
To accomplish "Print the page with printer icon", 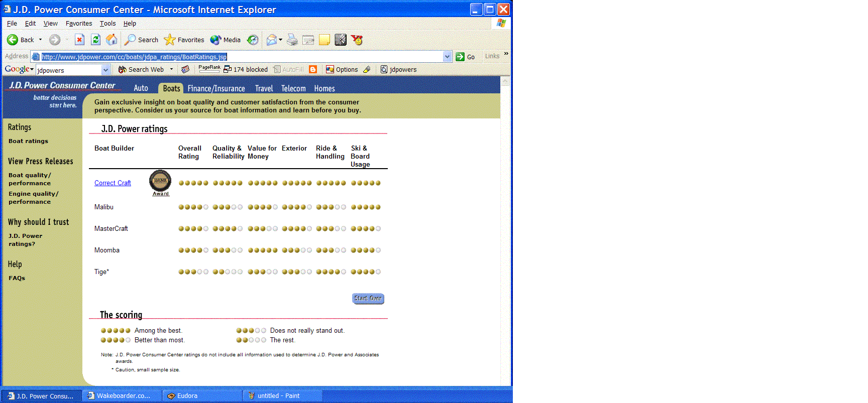I will point(292,40).
